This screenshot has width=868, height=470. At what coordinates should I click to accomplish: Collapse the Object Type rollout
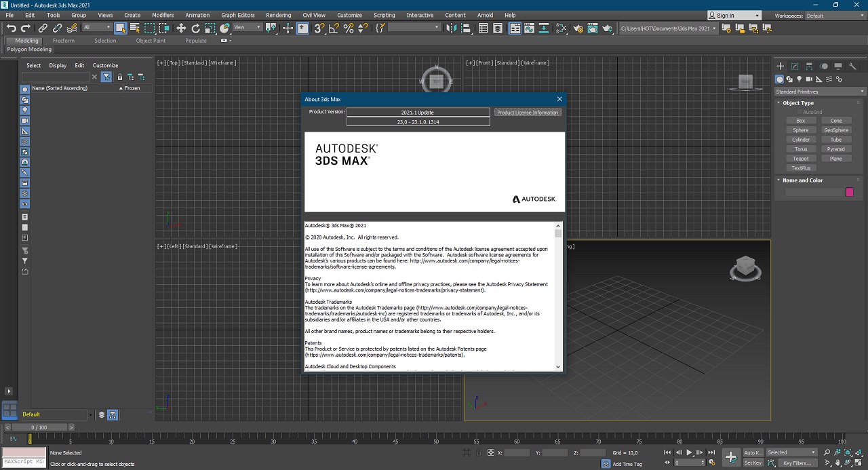[797, 103]
